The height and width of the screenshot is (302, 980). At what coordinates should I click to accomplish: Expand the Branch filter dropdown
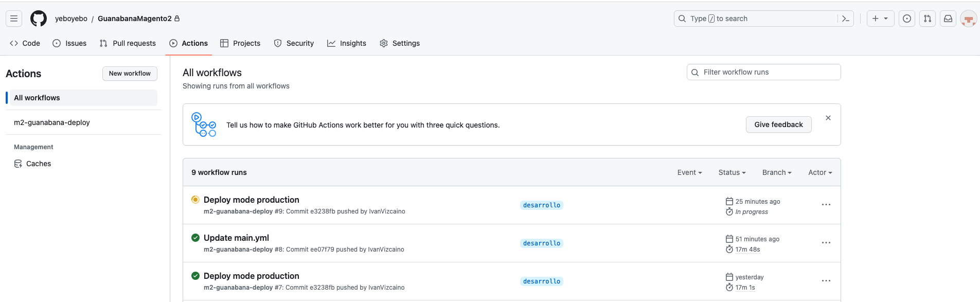tap(777, 172)
